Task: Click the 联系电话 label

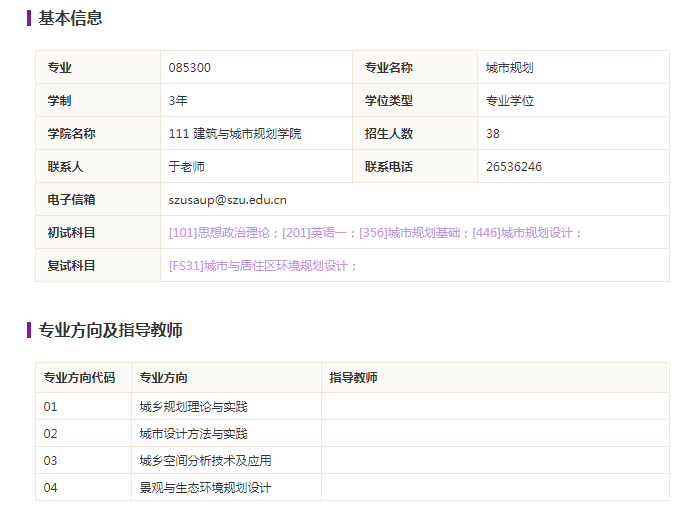Action: [x=389, y=166]
